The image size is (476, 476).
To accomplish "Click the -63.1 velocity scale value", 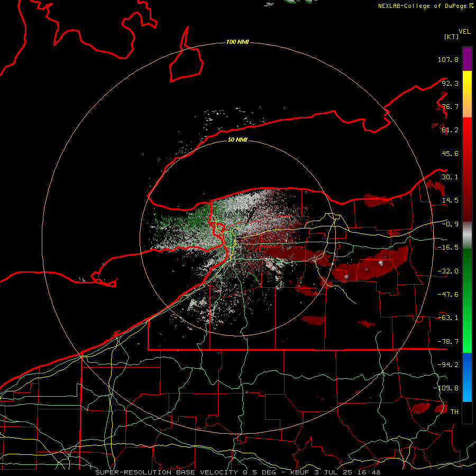I will 448,318.
